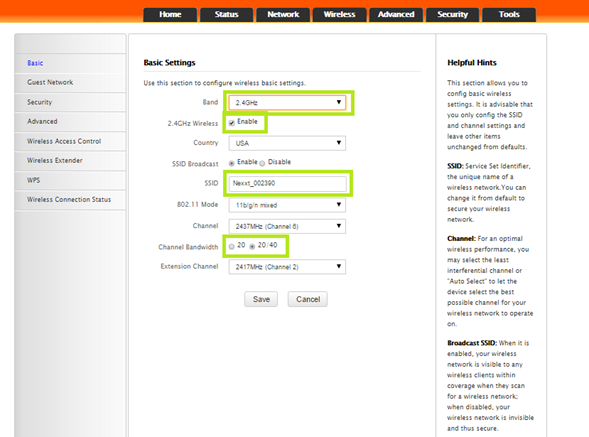Open the Extension Channel dropdown

pyautogui.click(x=287, y=267)
